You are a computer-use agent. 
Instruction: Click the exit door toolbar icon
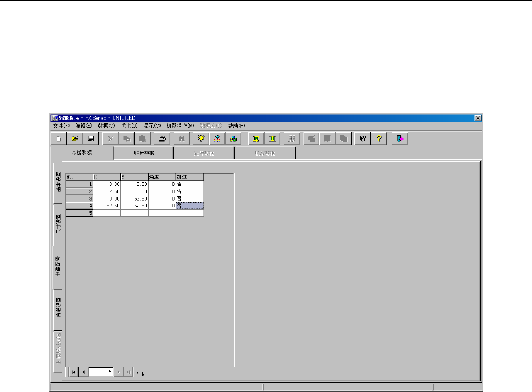[400, 138]
